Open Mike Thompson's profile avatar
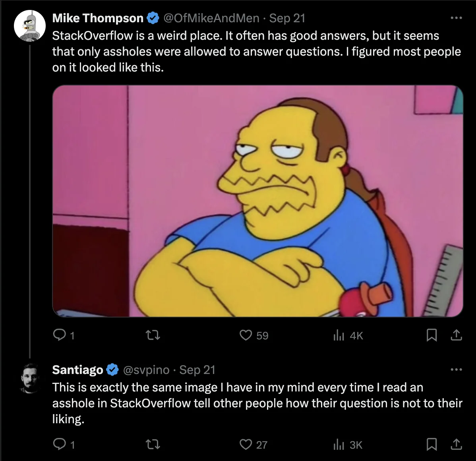 click(x=30, y=25)
